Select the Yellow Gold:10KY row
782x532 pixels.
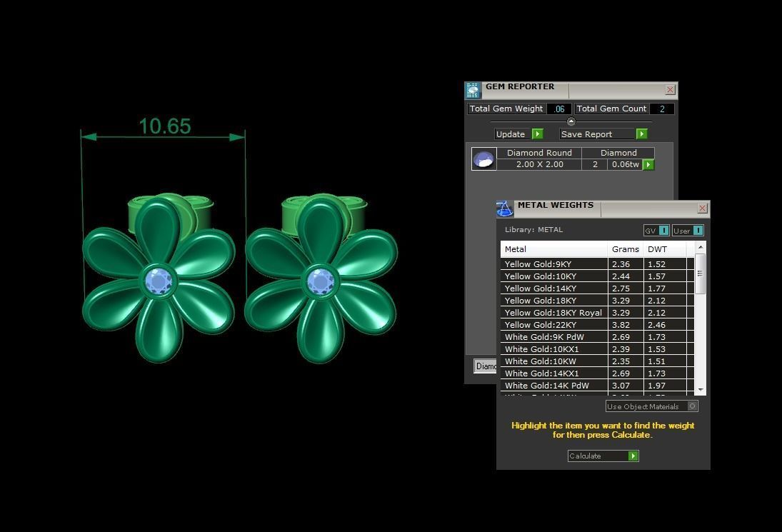pos(597,276)
